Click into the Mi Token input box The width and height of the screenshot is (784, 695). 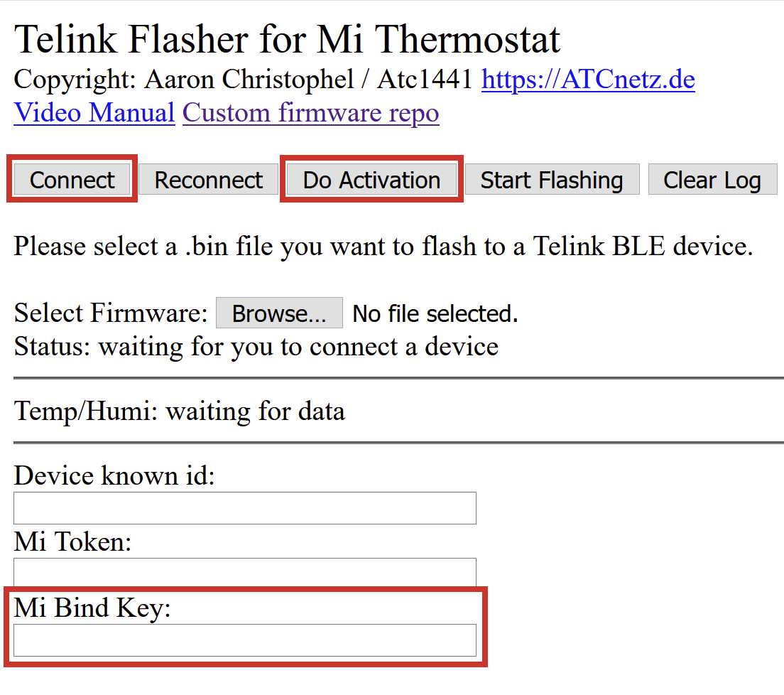pyautogui.click(x=244, y=573)
